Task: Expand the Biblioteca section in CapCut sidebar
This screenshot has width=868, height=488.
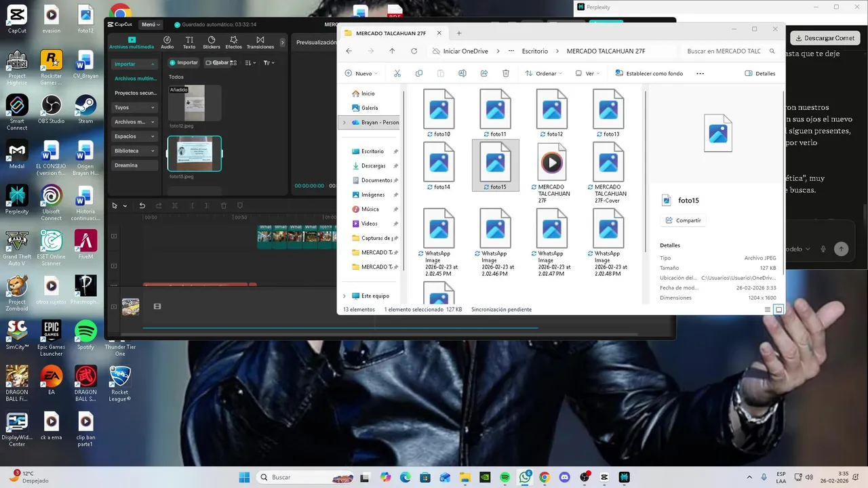Action: coord(134,150)
